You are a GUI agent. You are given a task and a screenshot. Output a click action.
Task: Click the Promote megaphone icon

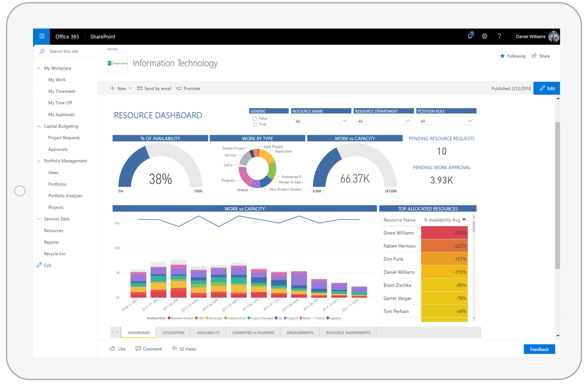click(179, 88)
